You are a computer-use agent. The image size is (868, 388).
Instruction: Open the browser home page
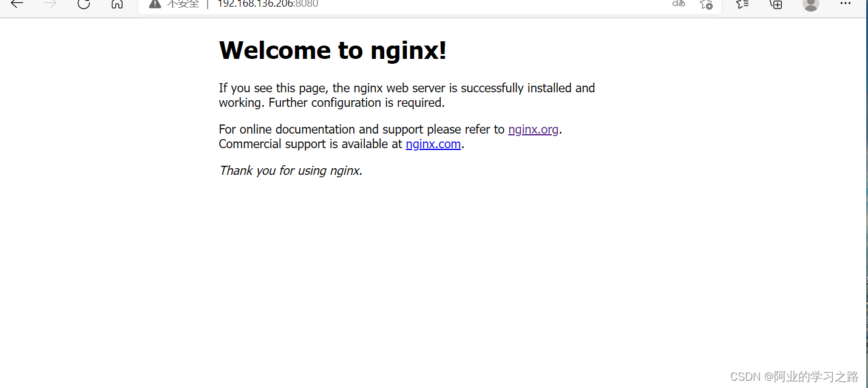point(117,4)
